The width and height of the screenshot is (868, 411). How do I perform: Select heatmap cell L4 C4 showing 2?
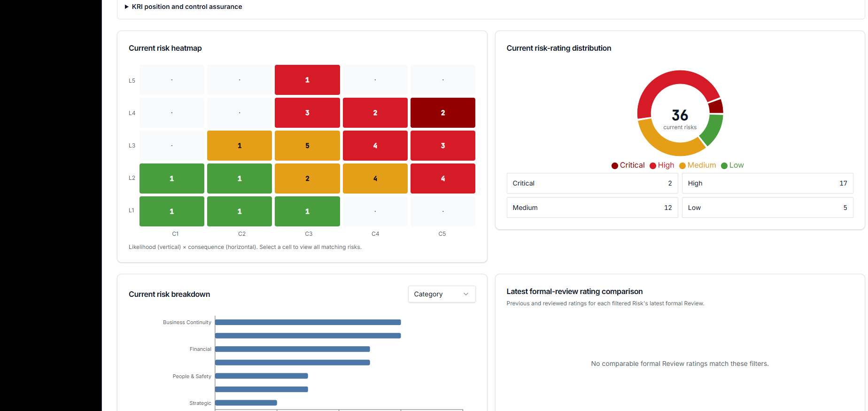[375, 113]
